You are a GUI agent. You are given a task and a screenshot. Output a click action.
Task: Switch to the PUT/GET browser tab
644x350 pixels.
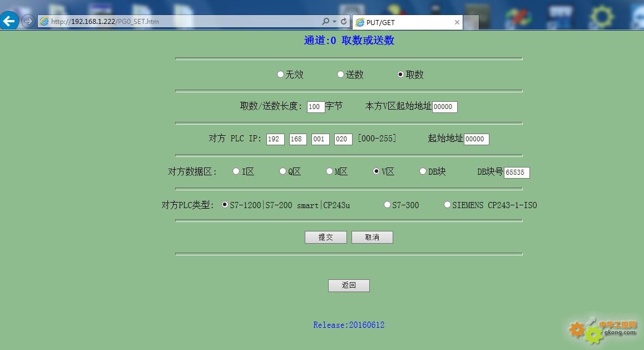pyautogui.click(x=408, y=22)
